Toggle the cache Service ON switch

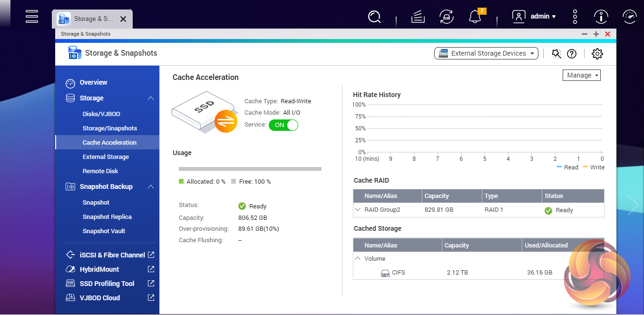[283, 125]
